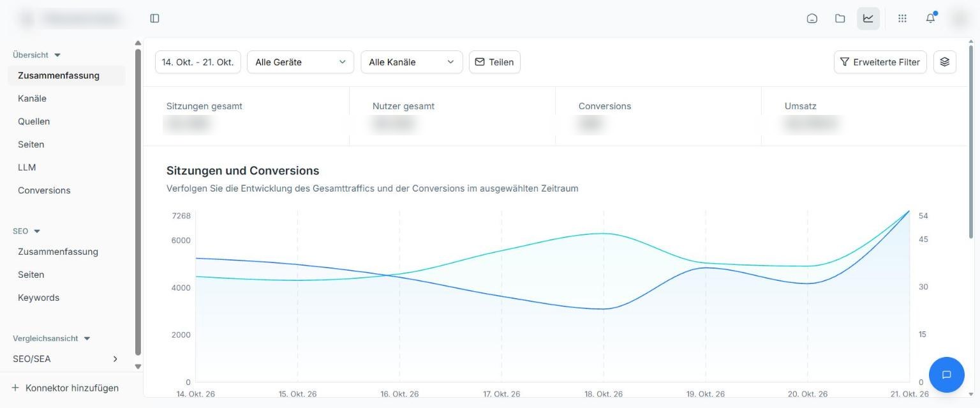Open the folder icon in top bar
Screen dimensions: 980x408
pos(840,19)
